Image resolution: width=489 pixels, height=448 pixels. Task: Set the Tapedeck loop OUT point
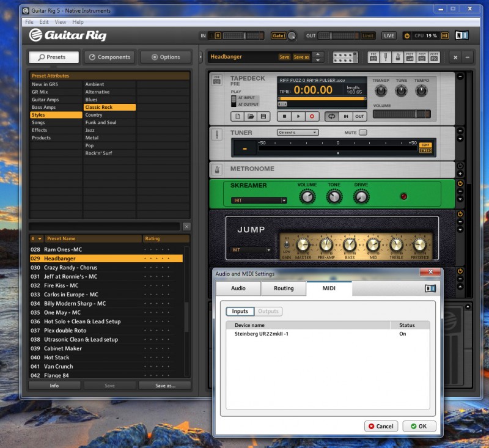[359, 116]
